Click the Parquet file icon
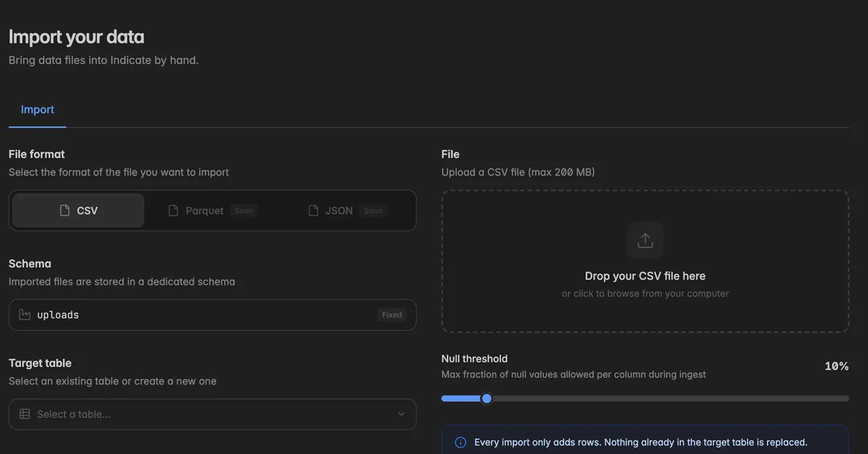Viewport: 868px width, 454px height. coord(174,211)
